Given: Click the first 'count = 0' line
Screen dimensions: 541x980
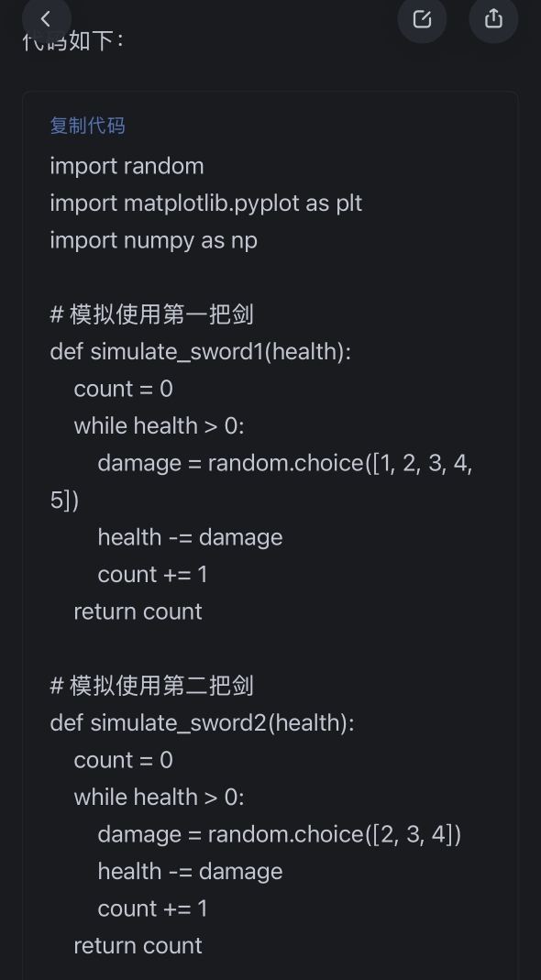Looking at the screenshot, I should point(123,389).
